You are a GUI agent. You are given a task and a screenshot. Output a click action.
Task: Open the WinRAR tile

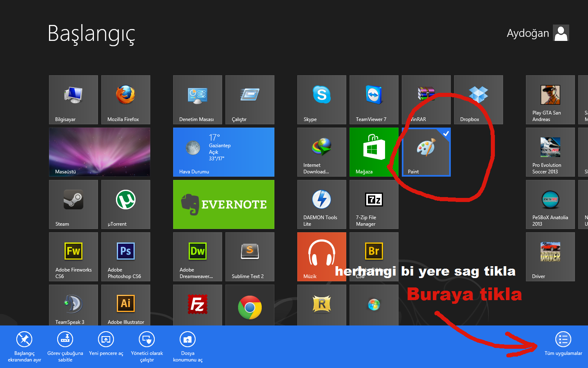426,100
